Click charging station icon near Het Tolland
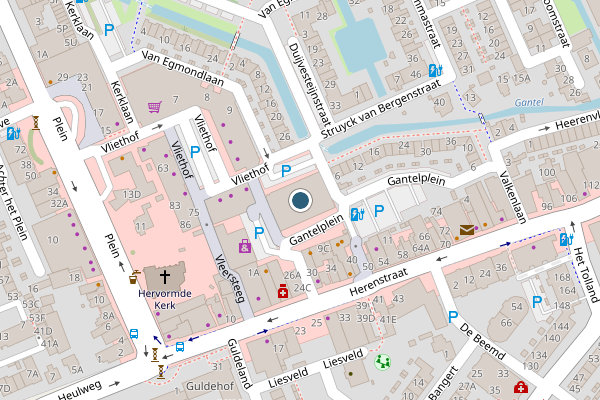Screen dimensions: 600x400 point(566,240)
